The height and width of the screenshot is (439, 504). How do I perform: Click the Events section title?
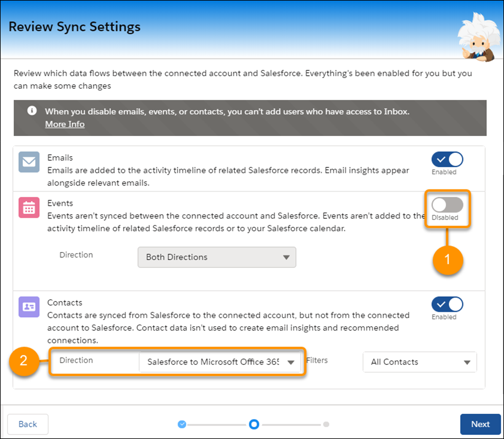coord(60,203)
